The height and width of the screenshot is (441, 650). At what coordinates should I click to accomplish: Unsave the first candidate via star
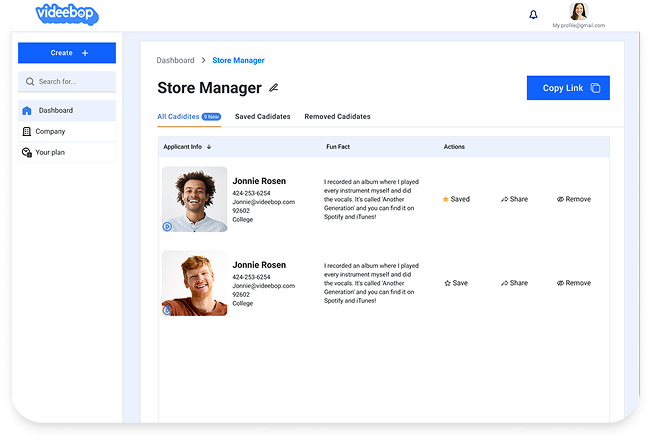[x=446, y=199]
